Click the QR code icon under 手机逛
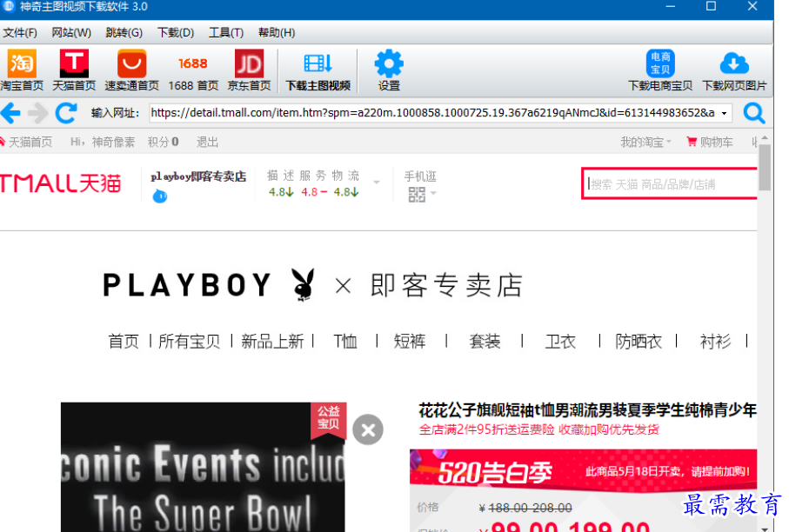The height and width of the screenshot is (532, 789). pos(417,194)
